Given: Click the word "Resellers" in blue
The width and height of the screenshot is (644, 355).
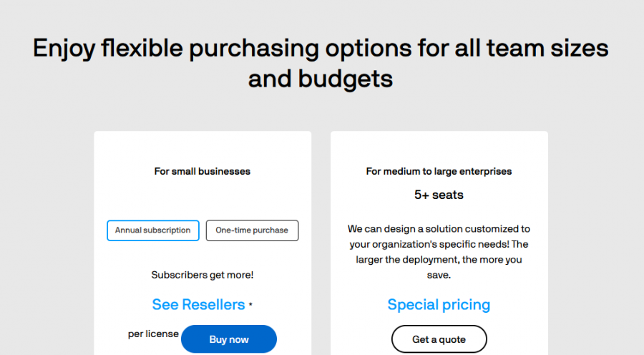Looking at the screenshot, I should pyautogui.click(x=213, y=305).
